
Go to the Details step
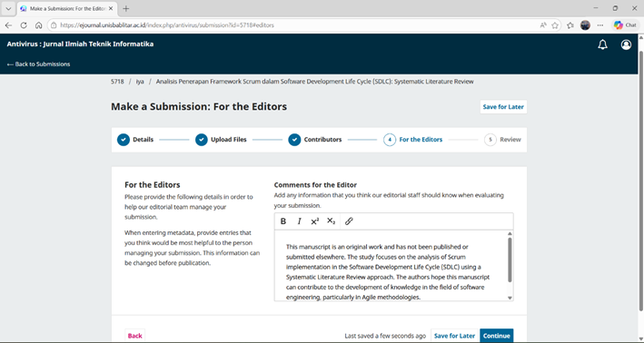point(135,140)
